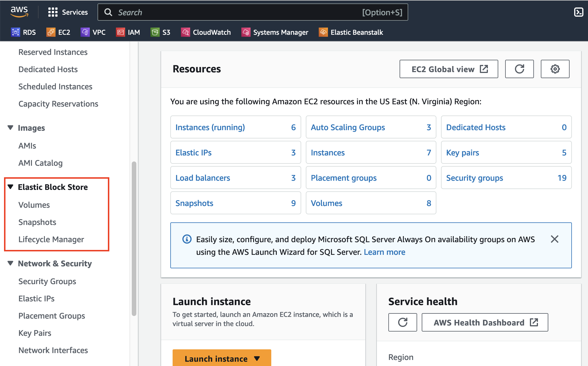Open Security Groups in sidebar
588x366 pixels.
click(x=47, y=281)
